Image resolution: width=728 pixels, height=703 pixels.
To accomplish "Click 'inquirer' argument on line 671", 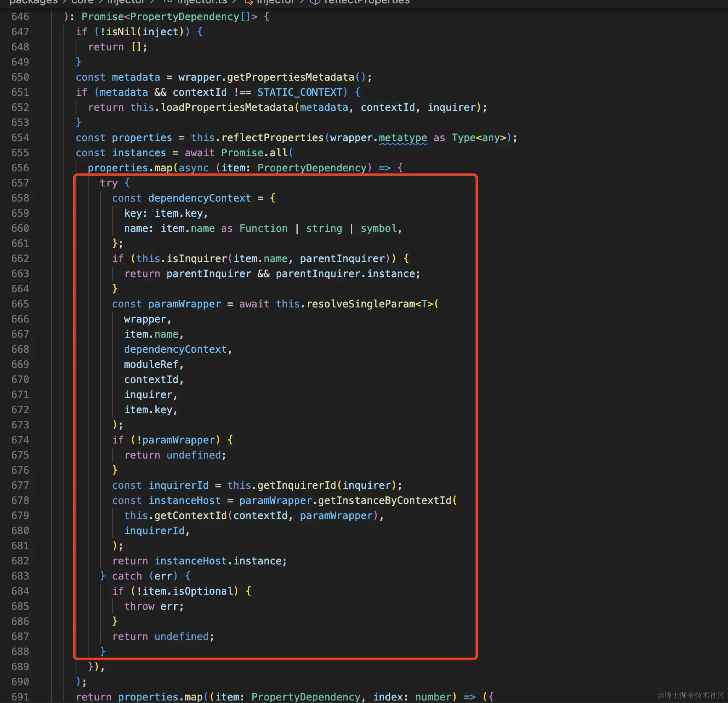I will point(148,395).
